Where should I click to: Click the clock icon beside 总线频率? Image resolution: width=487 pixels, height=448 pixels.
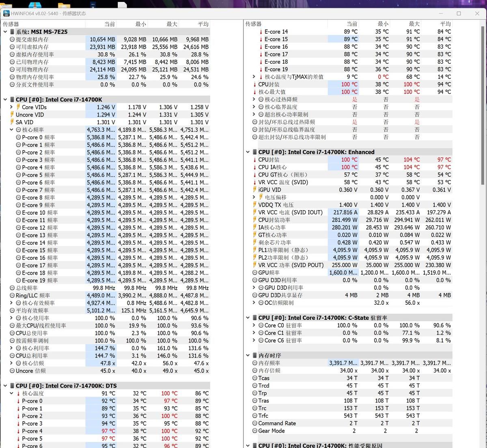(x=12, y=288)
